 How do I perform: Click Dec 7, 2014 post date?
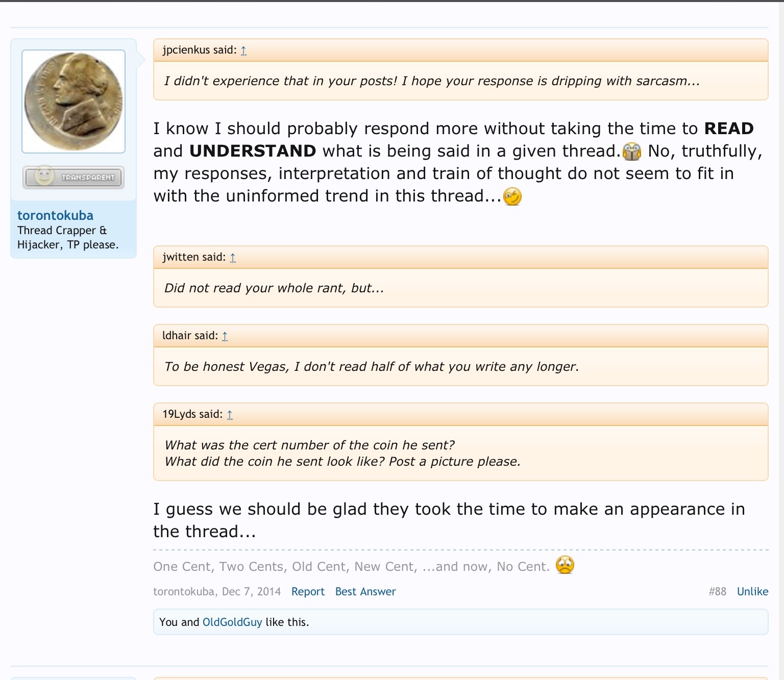(x=251, y=592)
